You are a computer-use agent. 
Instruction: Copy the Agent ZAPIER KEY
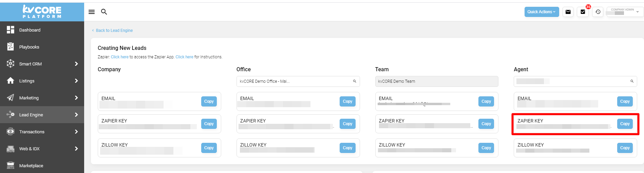pos(625,124)
